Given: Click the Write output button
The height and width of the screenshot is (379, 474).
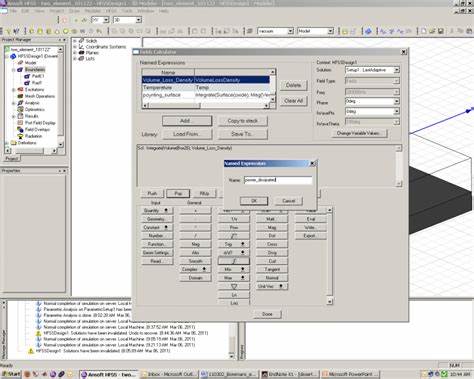Looking at the screenshot, I should click(x=310, y=227).
